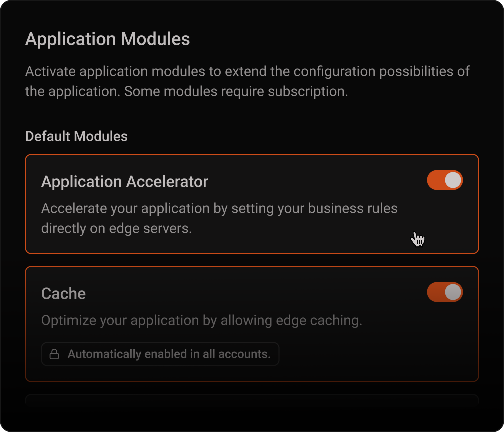Turn off the Application Accelerator switch

pyautogui.click(x=445, y=180)
